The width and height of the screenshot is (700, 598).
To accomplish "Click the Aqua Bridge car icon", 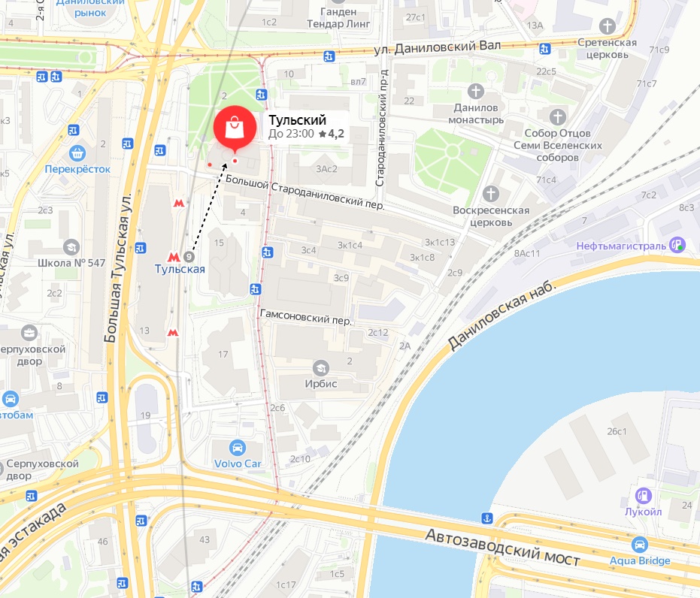I will [x=639, y=545].
